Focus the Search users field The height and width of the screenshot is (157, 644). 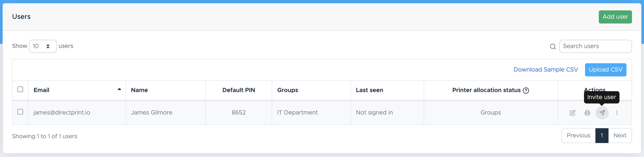point(595,46)
